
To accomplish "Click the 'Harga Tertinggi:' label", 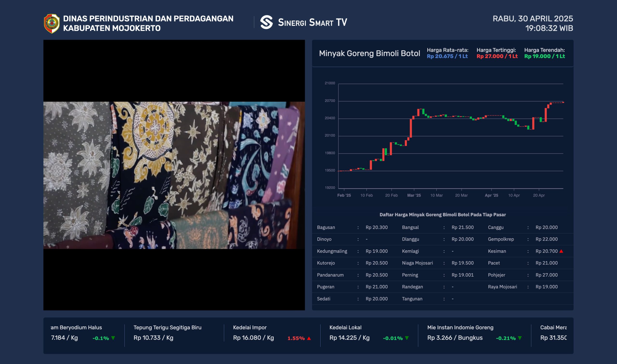I will pyautogui.click(x=496, y=50).
